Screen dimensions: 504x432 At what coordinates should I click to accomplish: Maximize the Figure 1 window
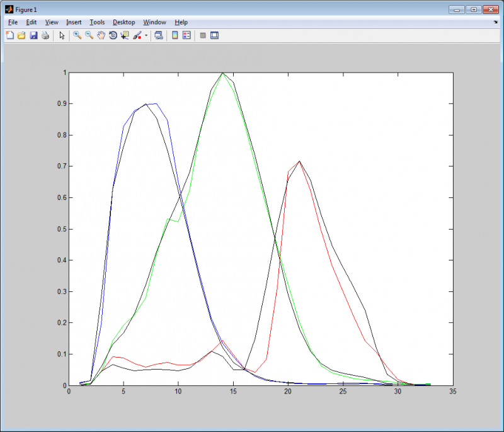point(474,9)
